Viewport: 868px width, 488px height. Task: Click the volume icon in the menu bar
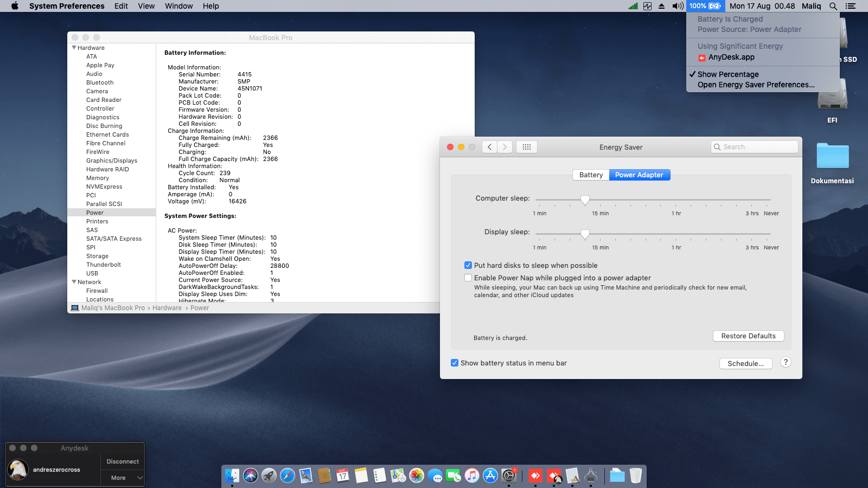(678, 6)
